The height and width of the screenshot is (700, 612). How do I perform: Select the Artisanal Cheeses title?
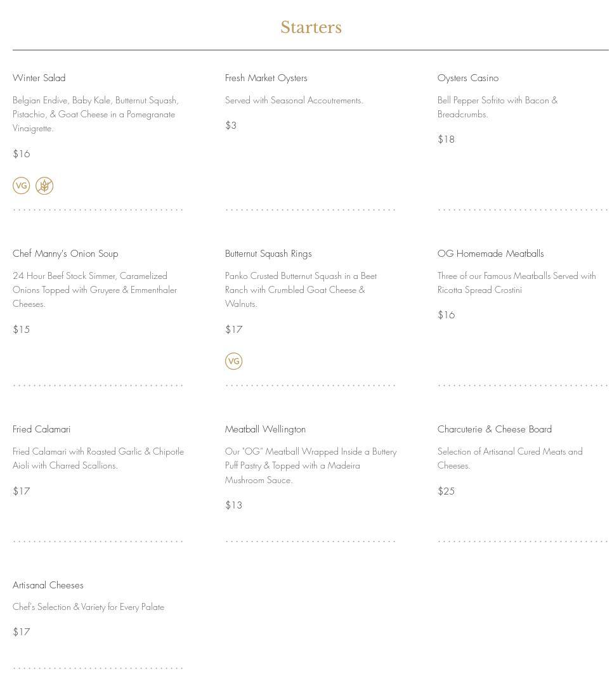tap(48, 585)
